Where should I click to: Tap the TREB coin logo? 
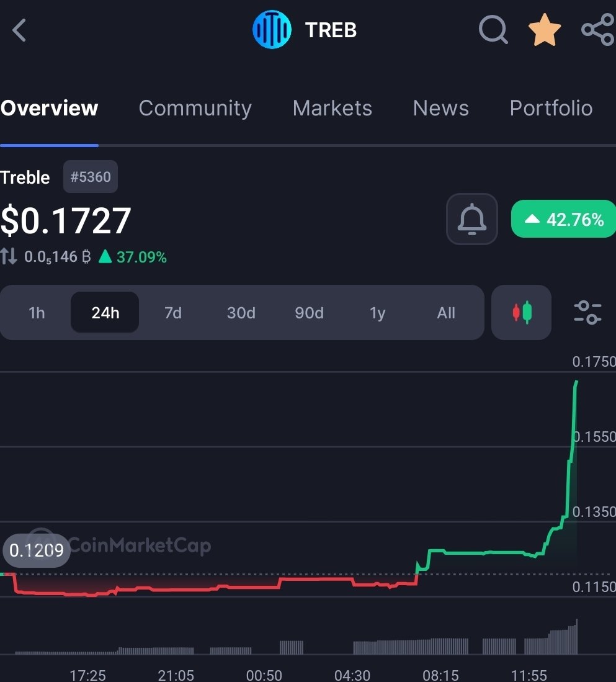[272, 30]
